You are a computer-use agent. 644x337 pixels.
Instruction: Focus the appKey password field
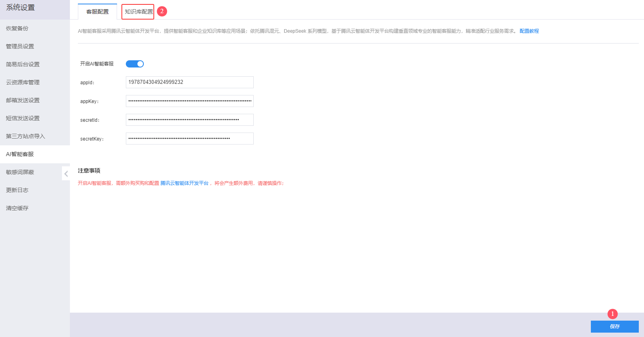(x=189, y=101)
